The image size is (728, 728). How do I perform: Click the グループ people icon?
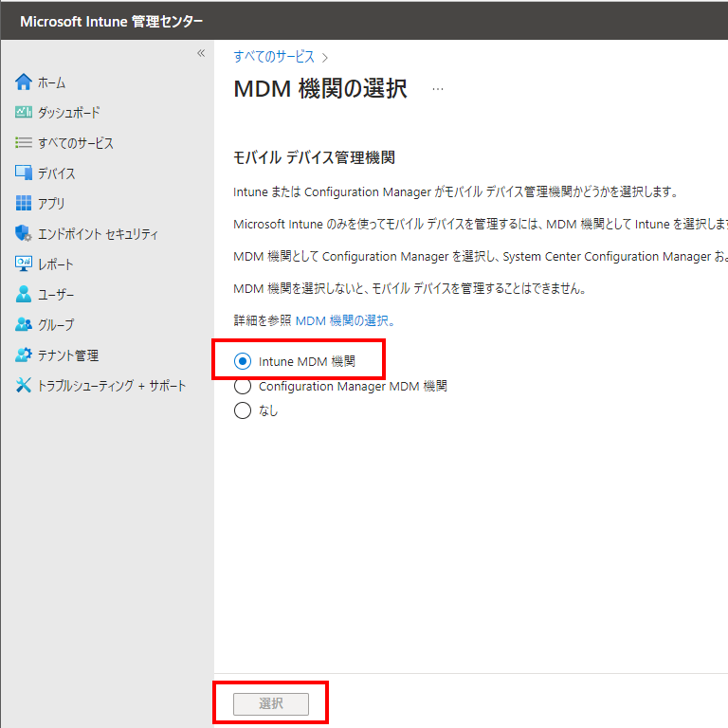[x=23, y=324]
